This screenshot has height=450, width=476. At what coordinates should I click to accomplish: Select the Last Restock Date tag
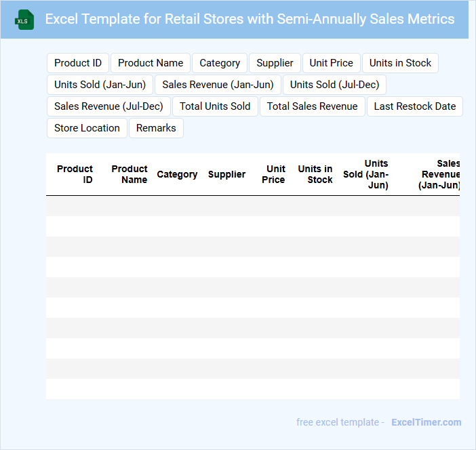(415, 106)
